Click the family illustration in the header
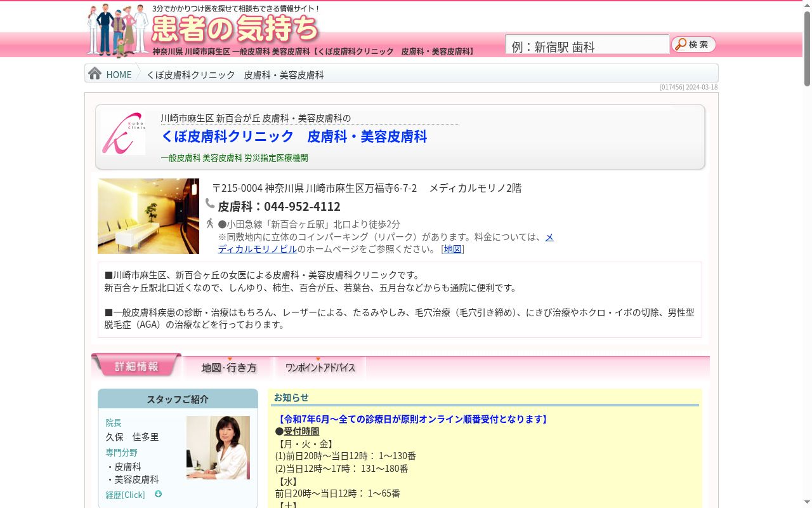This screenshot has height=508, width=812. point(118,30)
